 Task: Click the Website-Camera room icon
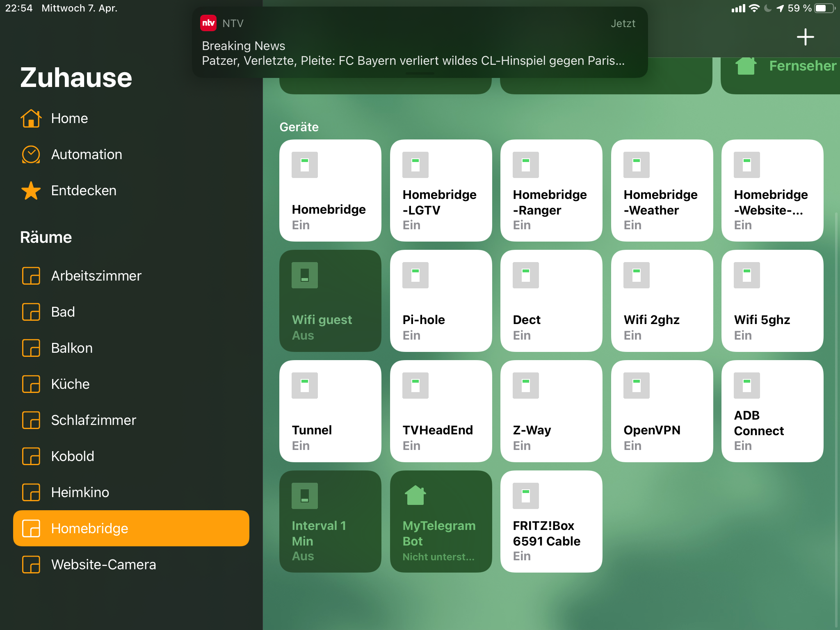tap(31, 565)
